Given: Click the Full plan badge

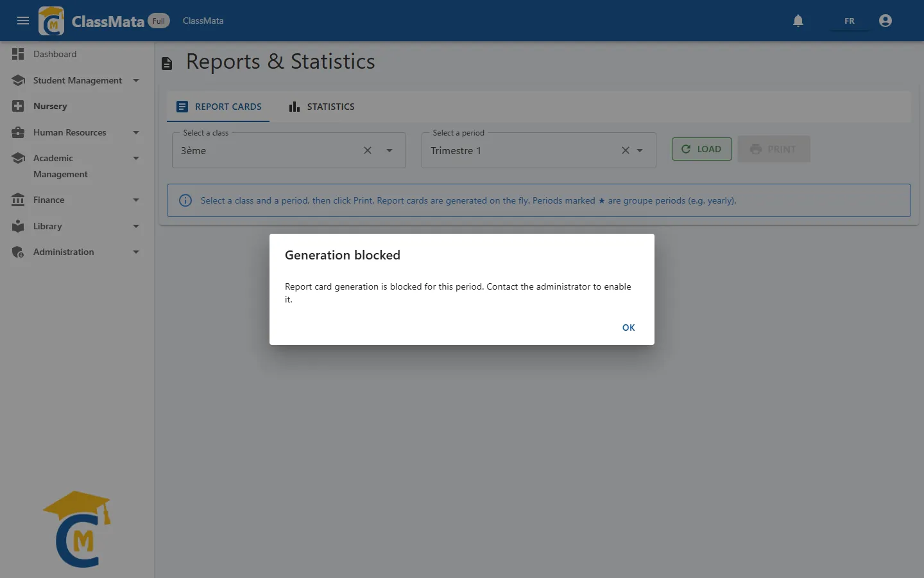Looking at the screenshot, I should click(x=159, y=21).
